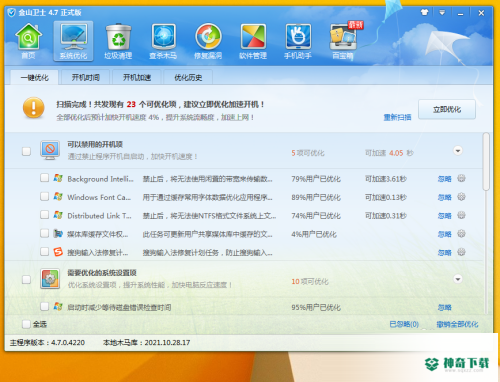Viewport: 500px width, 382px height.
Task: Open the 查杀木马 scan icon
Action: pyautogui.click(x=163, y=41)
